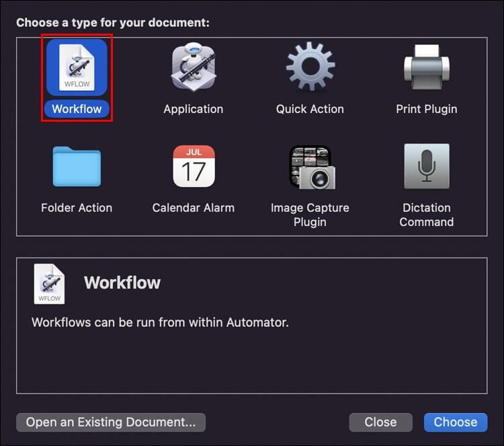The image size is (504, 446).
Task: Click the Quick Action label
Action: (x=310, y=109)
